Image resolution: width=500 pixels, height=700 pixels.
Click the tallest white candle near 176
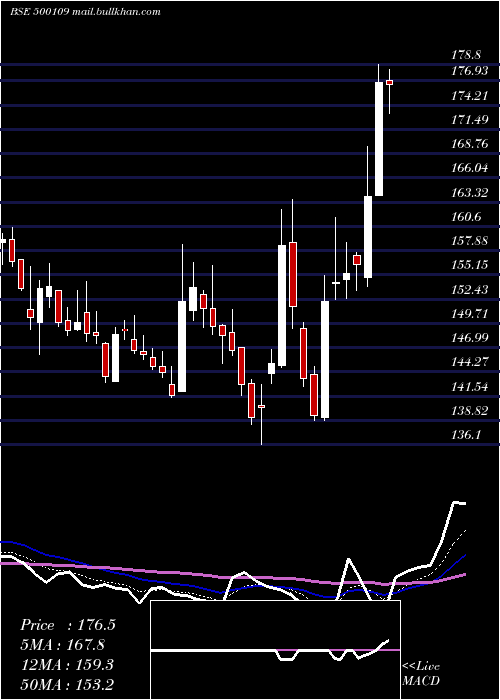click(379, 139)
